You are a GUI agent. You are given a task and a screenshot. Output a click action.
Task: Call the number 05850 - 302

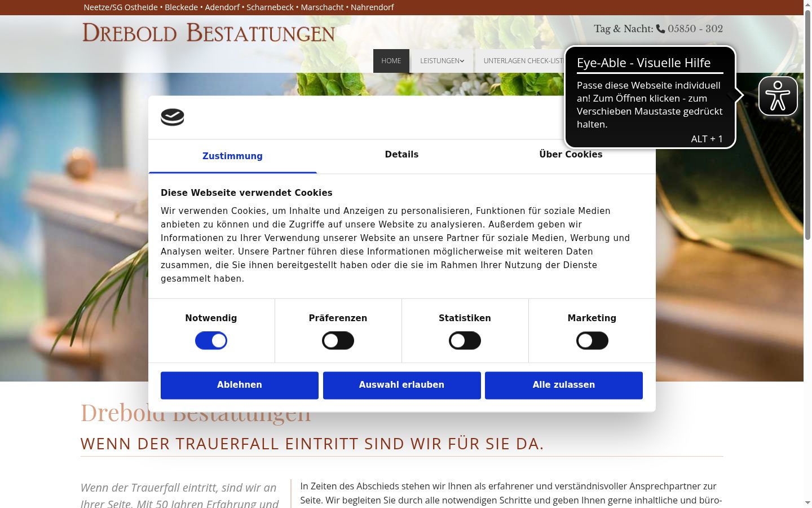[x=695, y=29]
